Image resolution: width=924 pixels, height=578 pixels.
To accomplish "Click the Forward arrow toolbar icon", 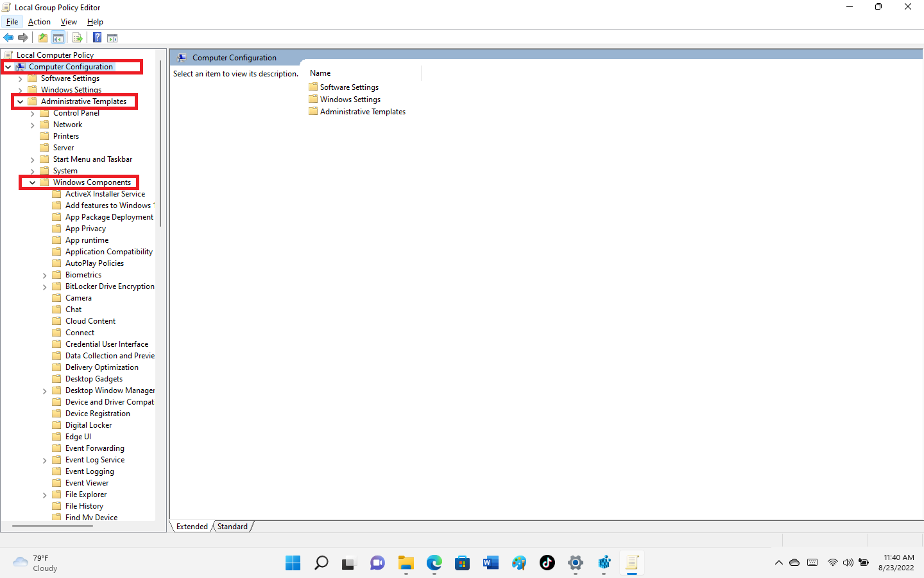I will click(23, 37).
